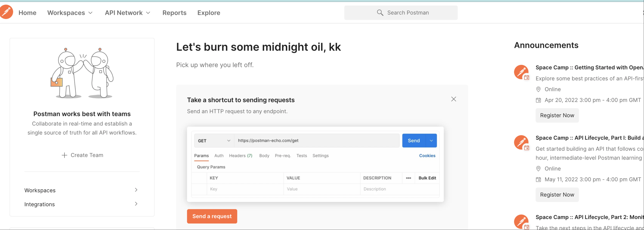
Task: Click the API Lifecycle Part I announcement avatar
Action: [x=521, y=143]
